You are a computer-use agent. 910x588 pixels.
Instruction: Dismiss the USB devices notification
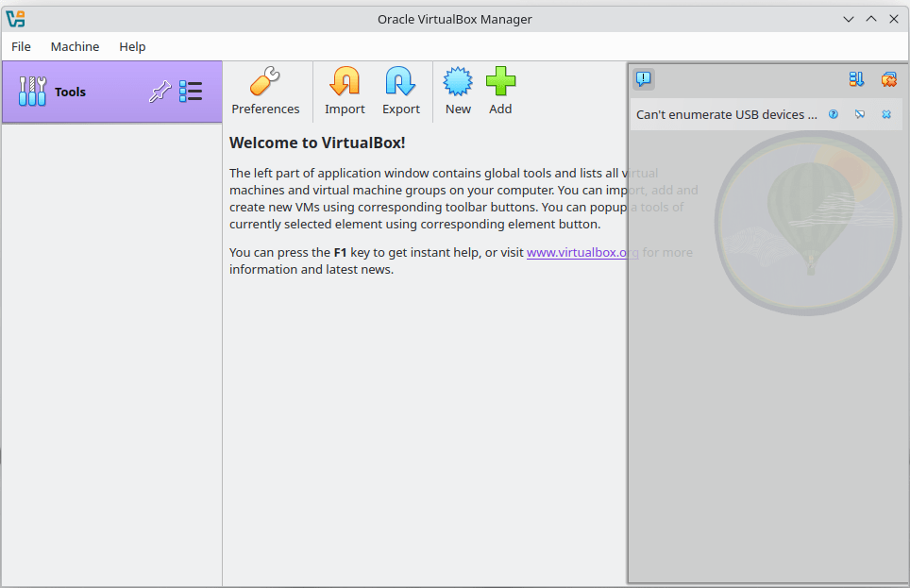tap(886, 114)
